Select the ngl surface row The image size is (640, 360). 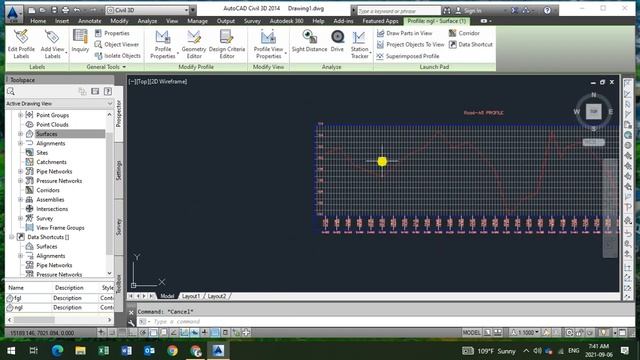60,307
